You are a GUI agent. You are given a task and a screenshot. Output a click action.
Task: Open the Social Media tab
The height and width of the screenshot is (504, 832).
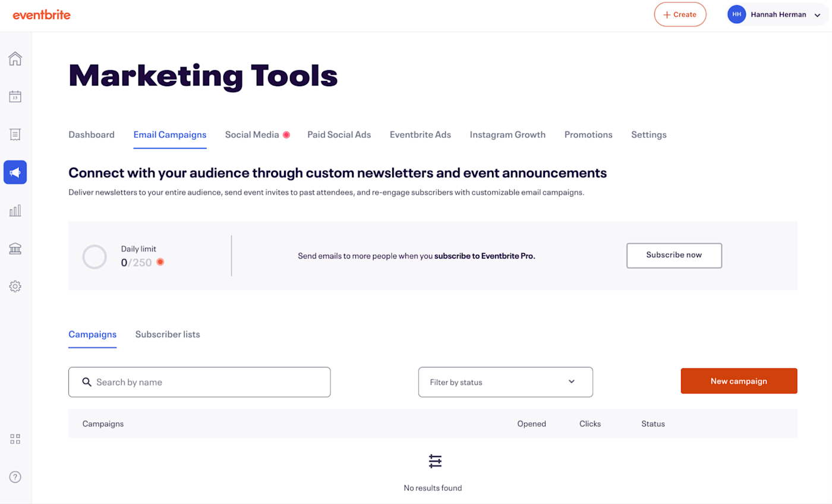point(252,135)
